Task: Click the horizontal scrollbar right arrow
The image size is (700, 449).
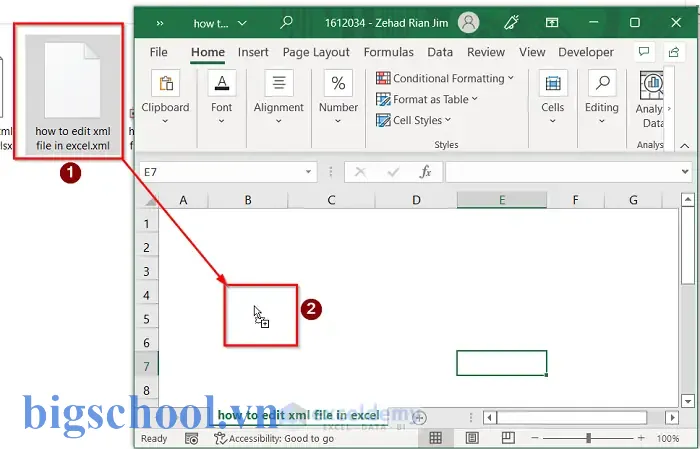Action: coord(672,418)
